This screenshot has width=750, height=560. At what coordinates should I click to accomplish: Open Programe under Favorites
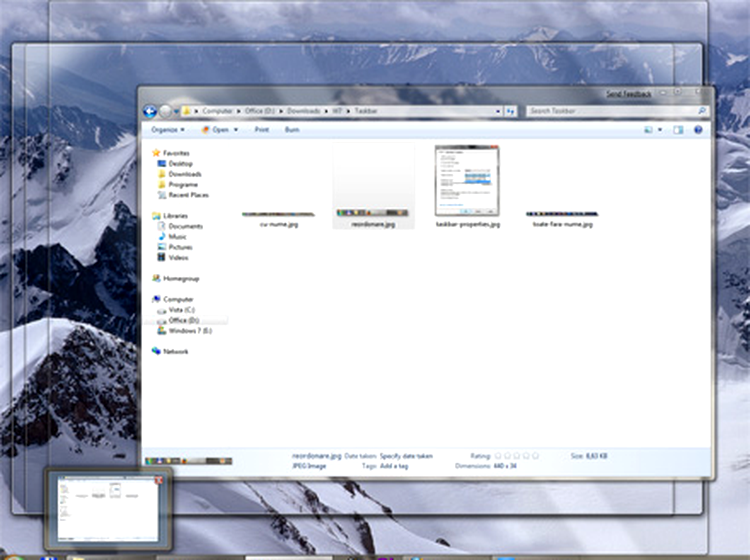(183, 185)
